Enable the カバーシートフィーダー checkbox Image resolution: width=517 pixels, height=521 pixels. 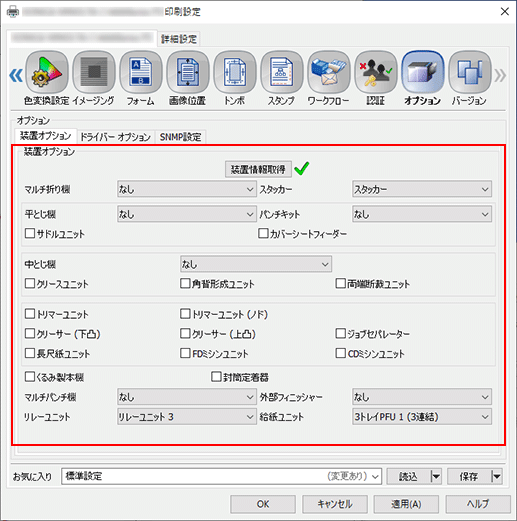tap(263, 233)
